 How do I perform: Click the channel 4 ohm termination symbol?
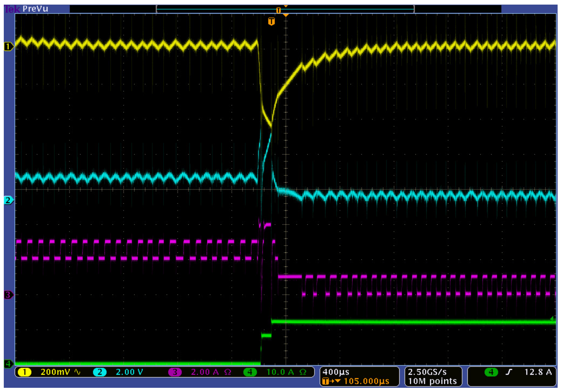click(303, 372)
